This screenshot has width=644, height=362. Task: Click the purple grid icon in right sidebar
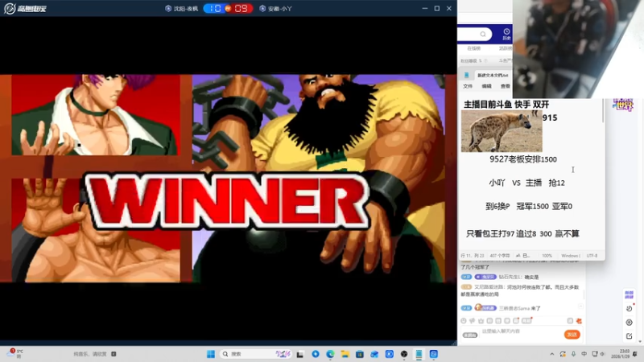pos(629,294)
